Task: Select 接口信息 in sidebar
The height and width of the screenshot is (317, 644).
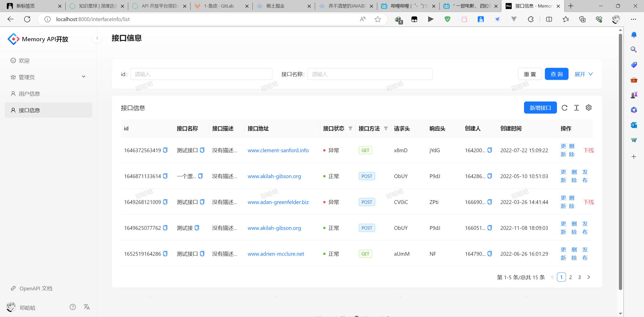Action: pyautogui.click(x=48, y=110)
